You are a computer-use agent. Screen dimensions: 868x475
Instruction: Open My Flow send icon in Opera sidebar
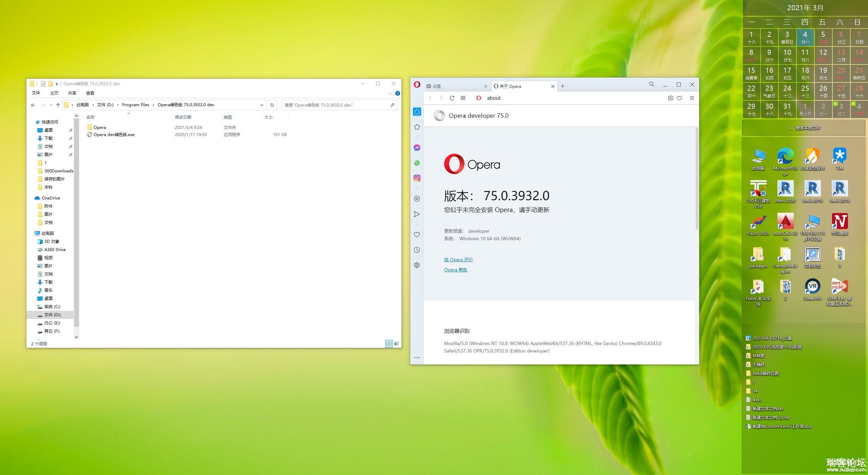(x=417, y=214)
